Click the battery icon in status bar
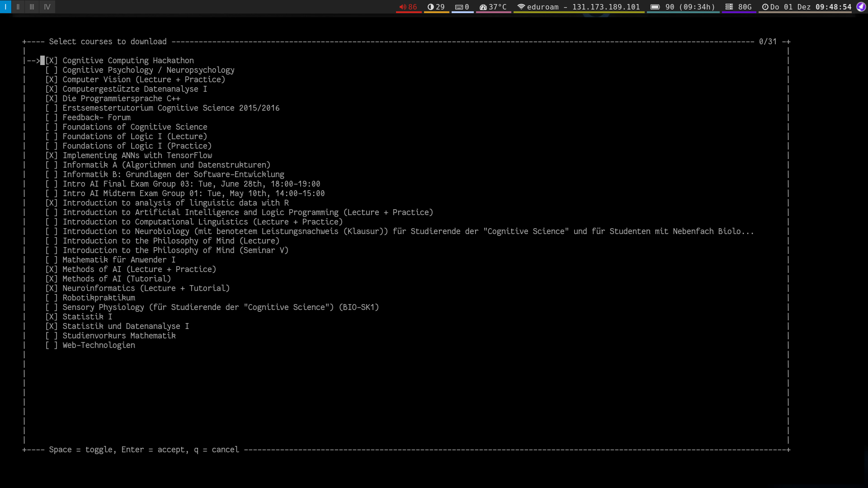868x488 pixels. click(655, 7)
